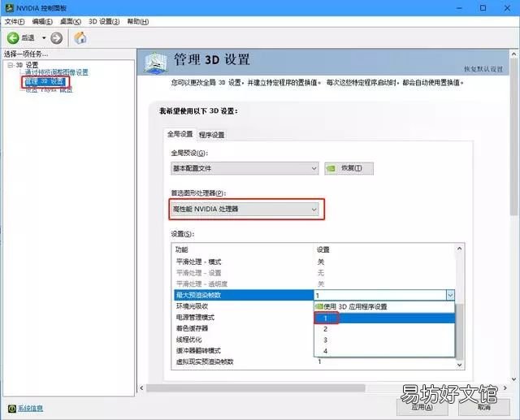
Task: Click the horizontal scrollbar thumb
Action: coord(256,388)
